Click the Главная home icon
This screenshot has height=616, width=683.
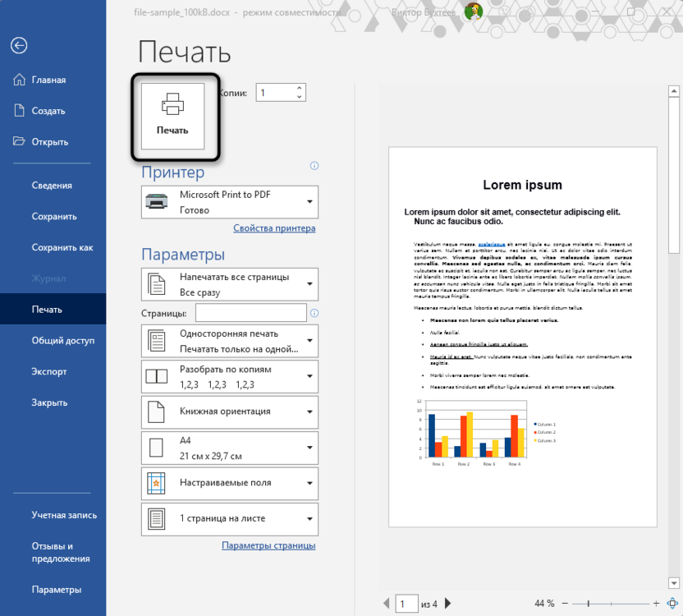(x=19, y=80)
